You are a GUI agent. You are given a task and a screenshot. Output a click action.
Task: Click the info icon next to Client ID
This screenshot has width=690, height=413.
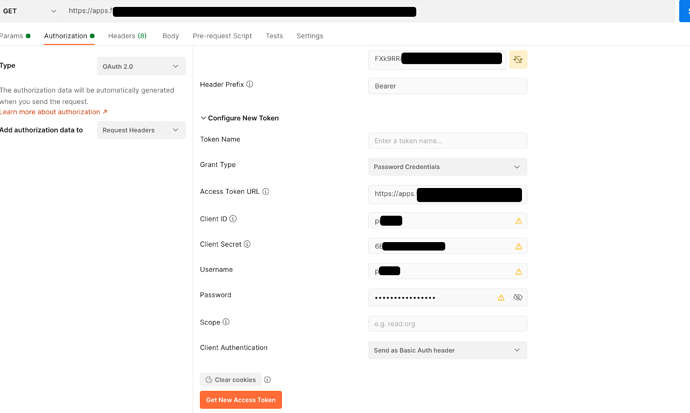233,219
